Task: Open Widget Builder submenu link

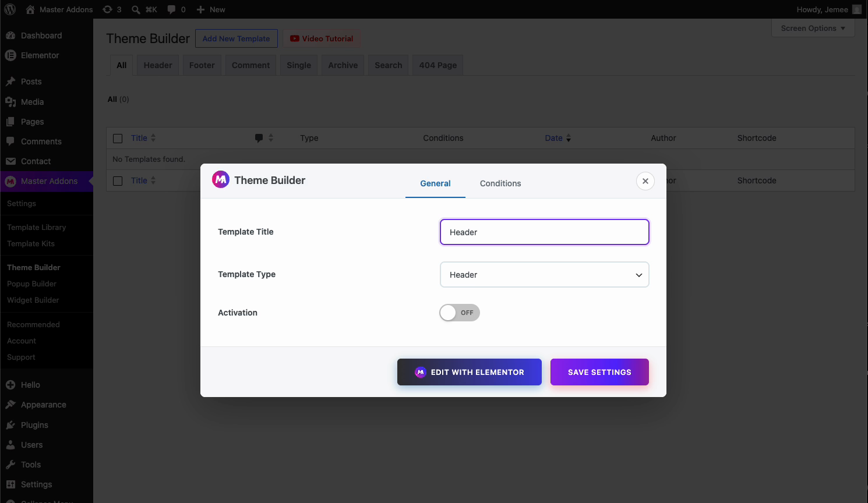Action: click(x=33, y=300)
